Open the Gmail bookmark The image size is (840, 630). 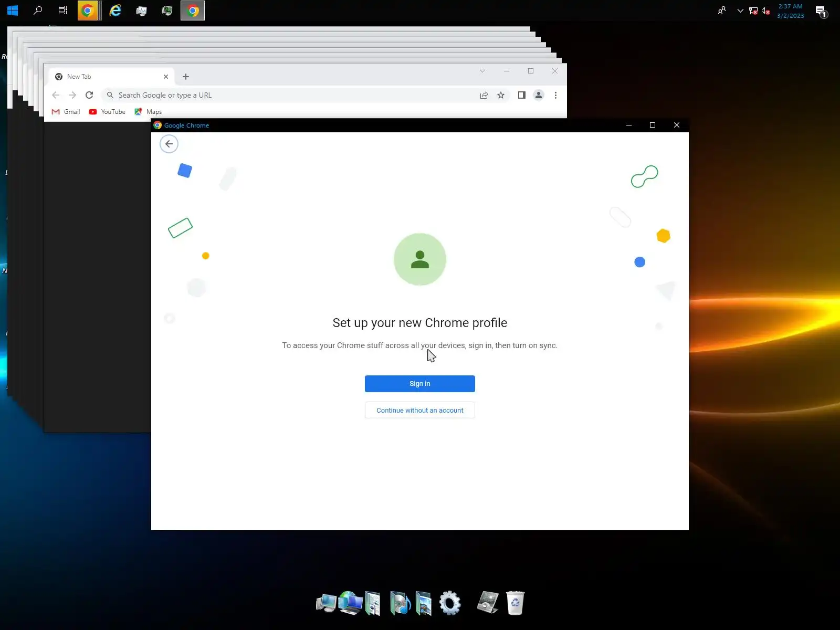pos(66,112)
